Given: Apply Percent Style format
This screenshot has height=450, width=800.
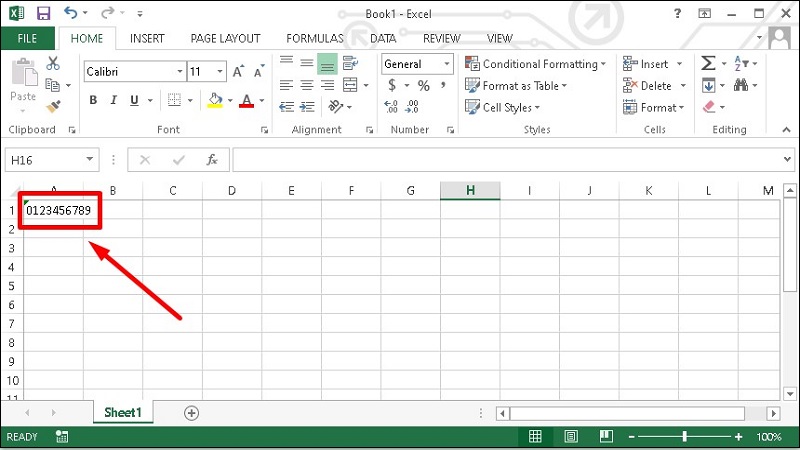Looking at the screenshot, I should 423,85.
